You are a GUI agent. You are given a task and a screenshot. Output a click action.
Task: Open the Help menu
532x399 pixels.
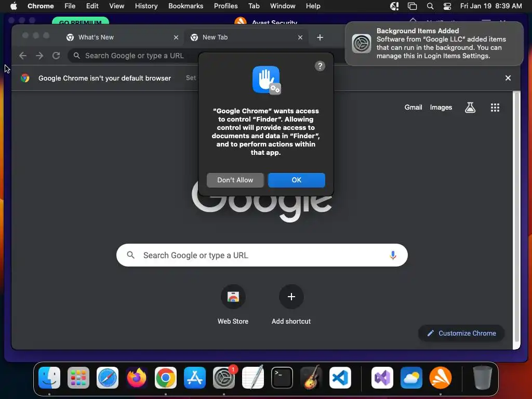(x=313, y=6)
